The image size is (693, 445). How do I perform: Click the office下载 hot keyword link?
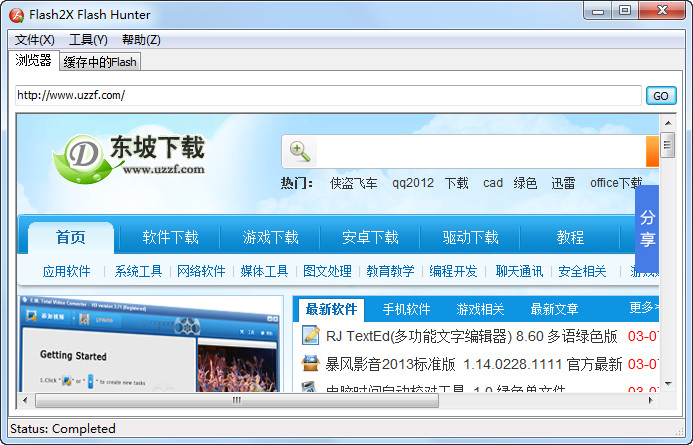click(616, 183)
